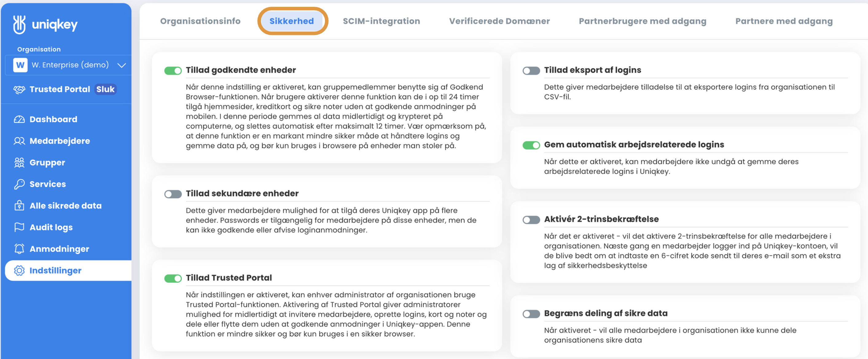868x359 pixels.
Task: Click the Grupper group icon
Action: pyautogui.click(x=19, y=163)
